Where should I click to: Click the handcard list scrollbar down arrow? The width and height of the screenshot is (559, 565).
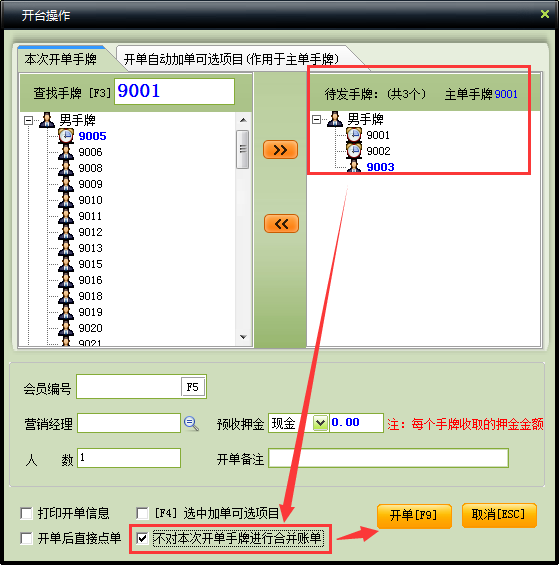(x=243, y=337)
